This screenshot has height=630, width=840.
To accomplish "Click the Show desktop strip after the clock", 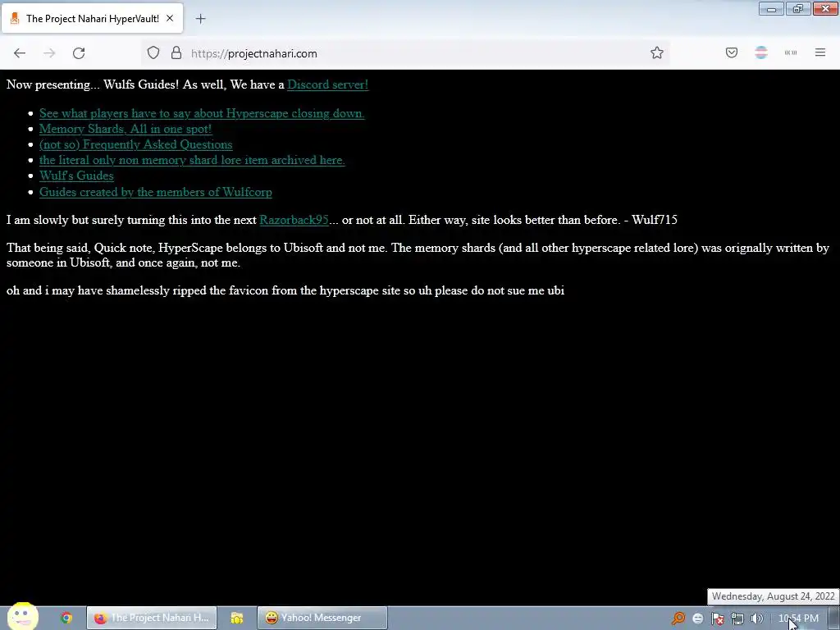I will tap(833, 619).
